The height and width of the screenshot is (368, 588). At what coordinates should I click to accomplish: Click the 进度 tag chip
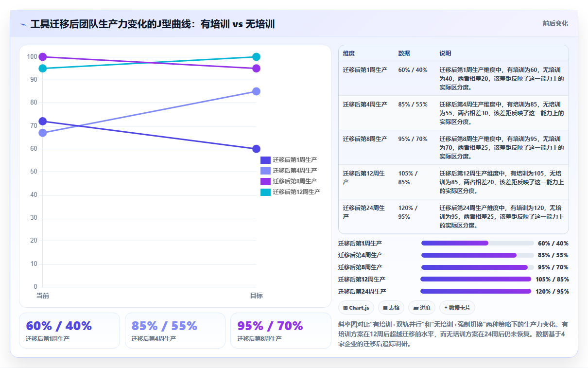click(422, 308)
